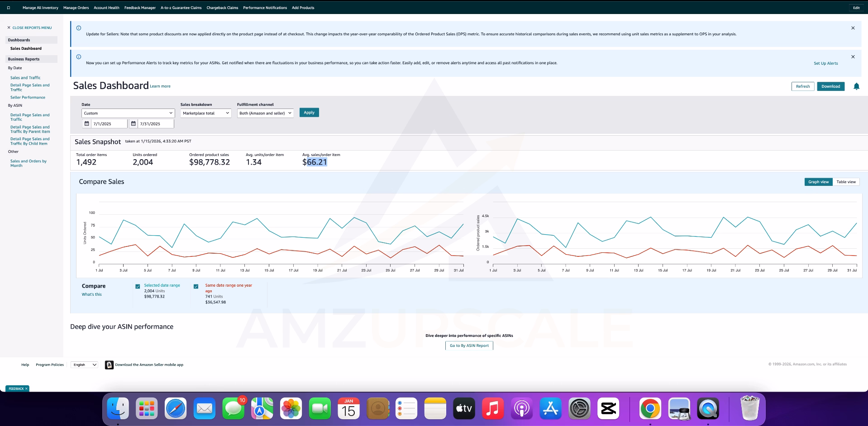Open Account Health menu item
868x426 pixels.
coord(106,8)
